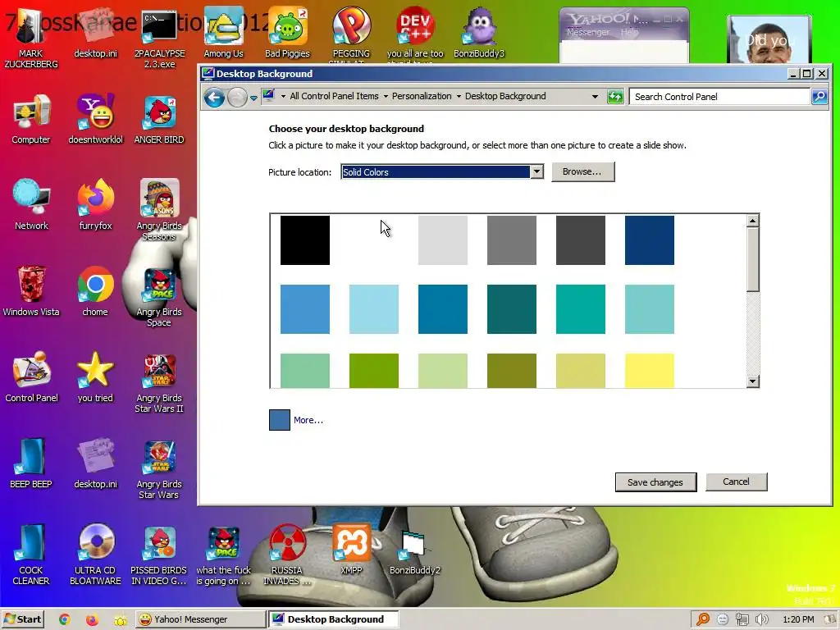840x630 pixels.
Task: Select the Angry Birds Star Wars II icon
Action: click(x=159, y=384)
